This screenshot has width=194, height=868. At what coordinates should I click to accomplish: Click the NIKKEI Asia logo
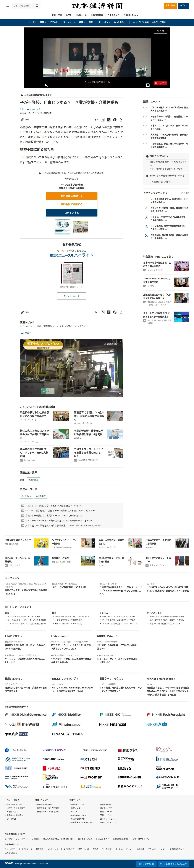pos(157,724)
